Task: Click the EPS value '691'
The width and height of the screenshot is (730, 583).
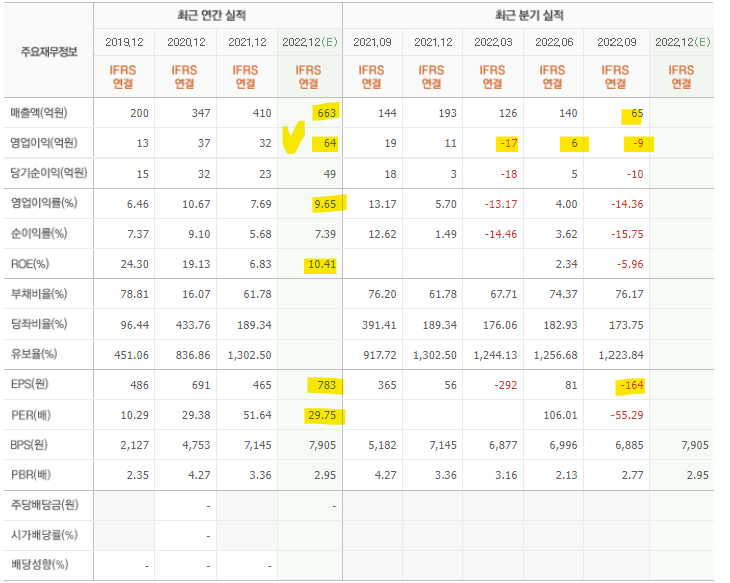Action: click(201, 385)
